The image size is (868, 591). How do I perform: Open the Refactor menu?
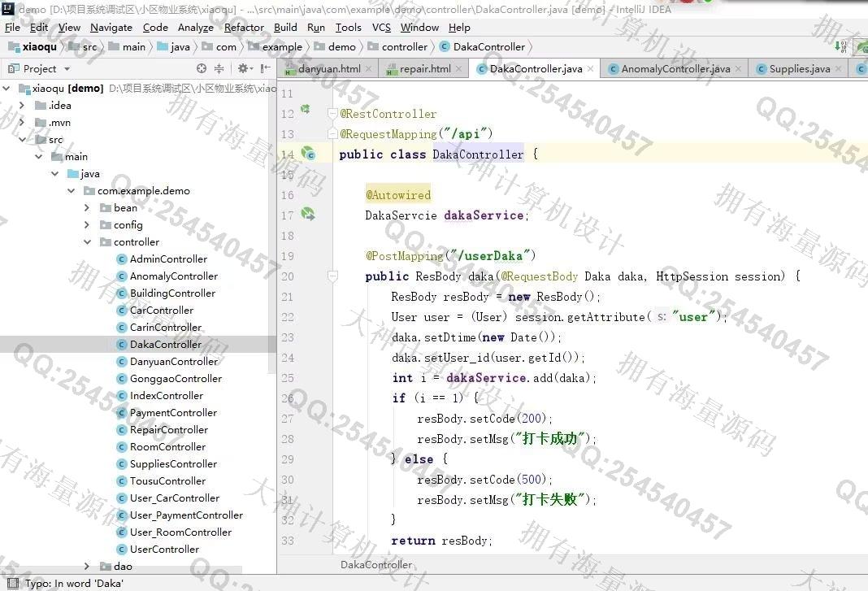coord(244,27)
